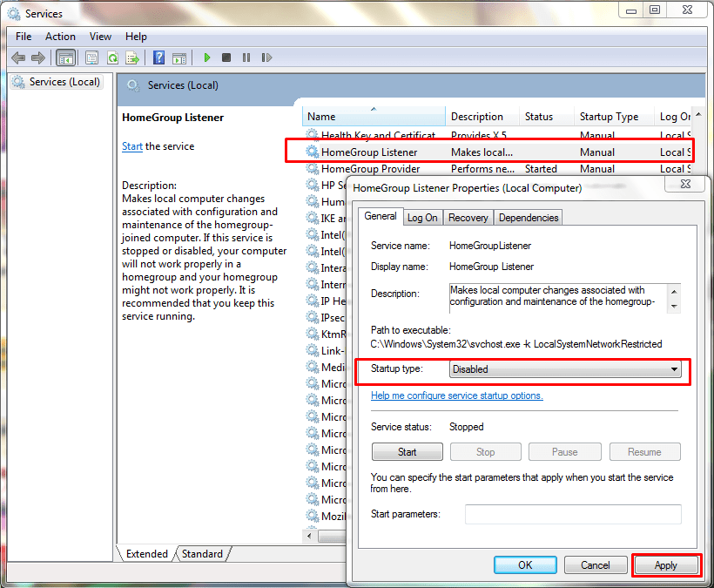The width and height of the screenshot is (714, 588).
Task: Sort services by the Description column header
Action: coord(482,117)
